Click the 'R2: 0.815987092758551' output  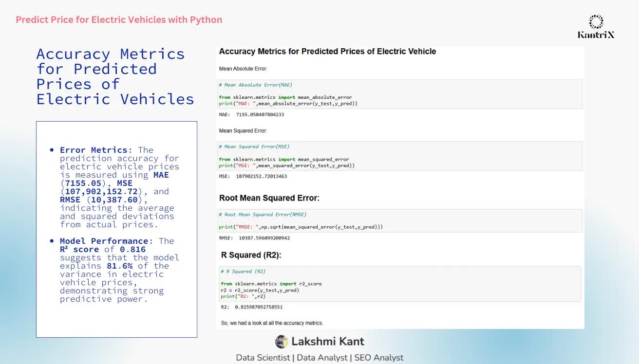click(252, 307)
